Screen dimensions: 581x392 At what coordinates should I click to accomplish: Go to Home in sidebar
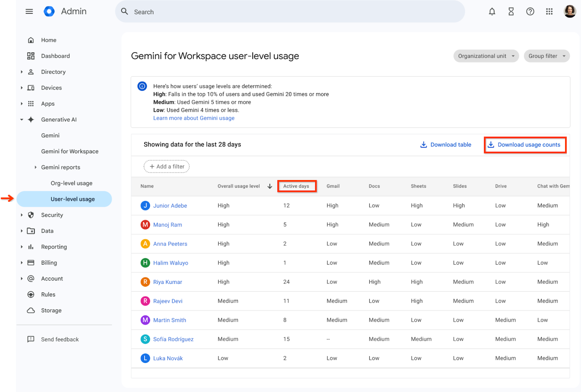click(49, 40)
